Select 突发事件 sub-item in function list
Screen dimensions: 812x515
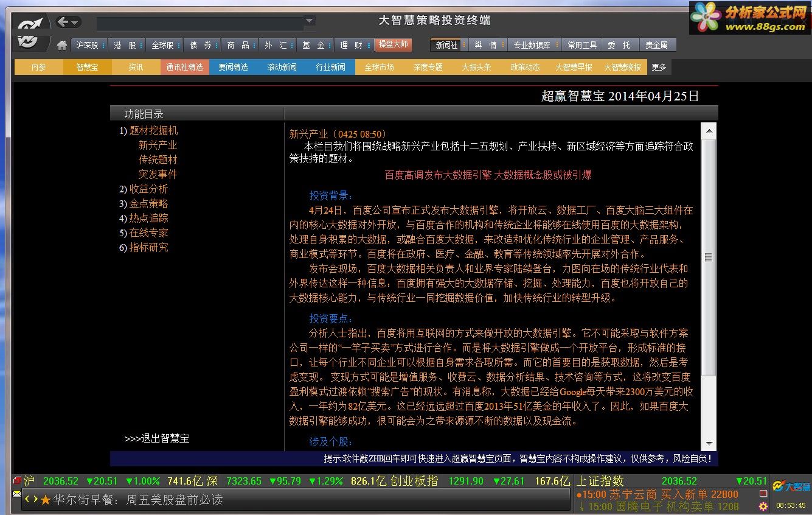pyautogui.click(x=158, y=174)
